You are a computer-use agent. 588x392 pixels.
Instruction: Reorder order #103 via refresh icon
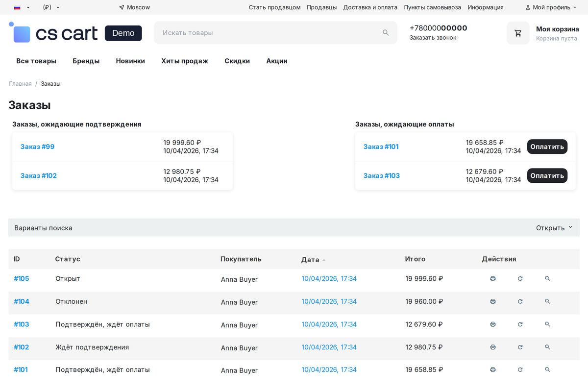pos(520,324)
